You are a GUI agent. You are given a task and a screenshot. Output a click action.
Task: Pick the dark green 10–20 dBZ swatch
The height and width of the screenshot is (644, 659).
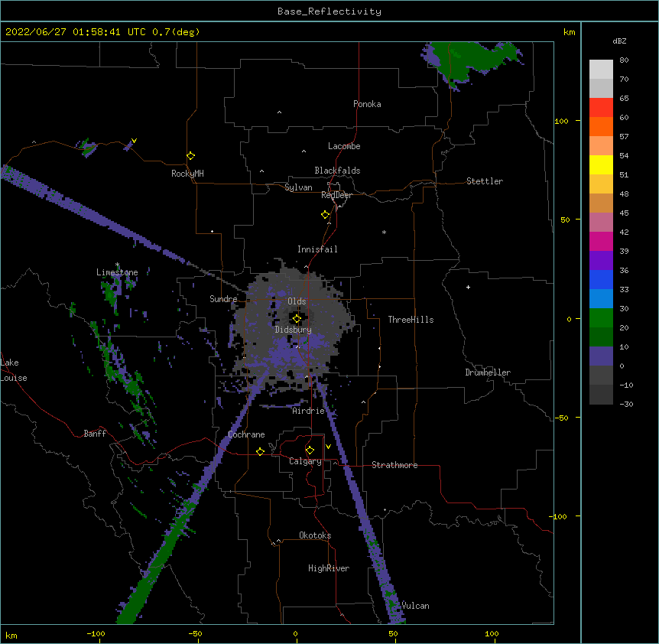(601, 337)
